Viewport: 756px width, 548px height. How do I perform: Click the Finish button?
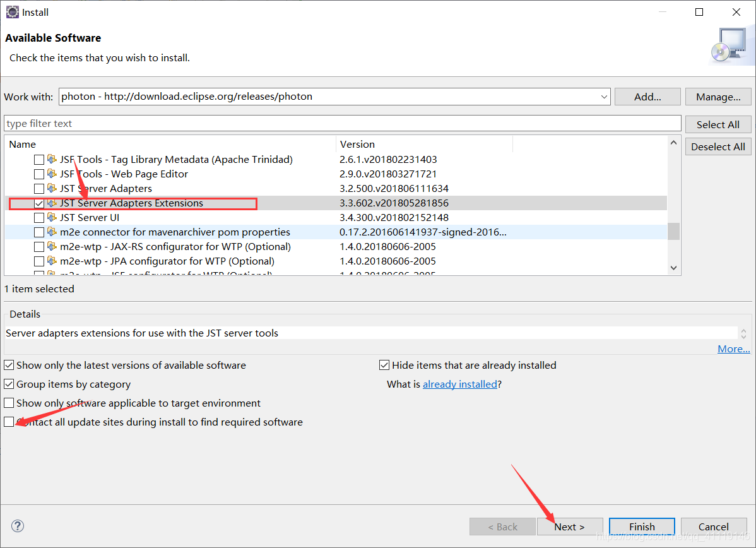point(642,527)
